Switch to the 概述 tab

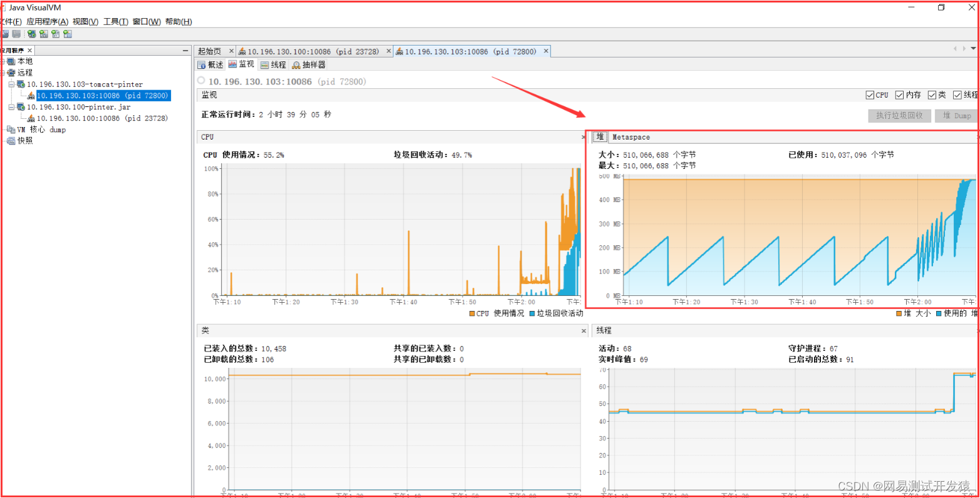click(x=210, y=64)
